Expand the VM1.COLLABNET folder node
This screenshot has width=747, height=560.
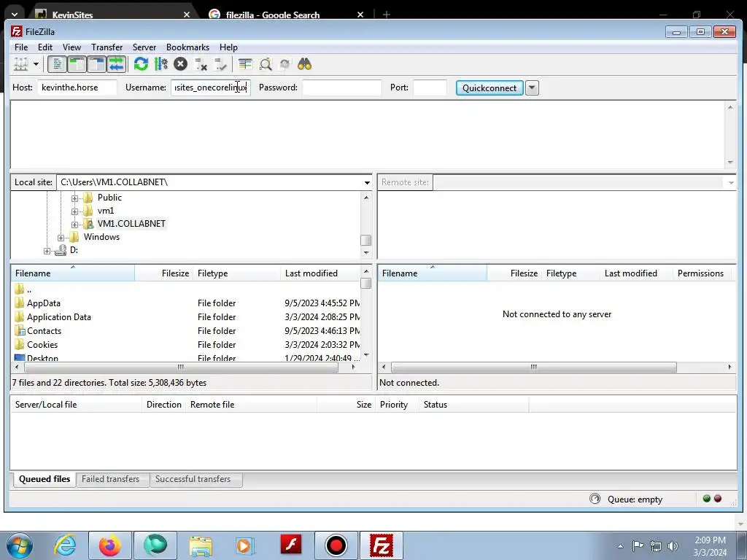74,225
